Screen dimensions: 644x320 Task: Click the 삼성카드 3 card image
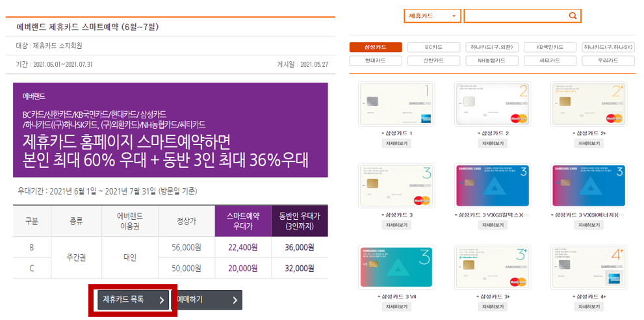[x=396, y=185]
